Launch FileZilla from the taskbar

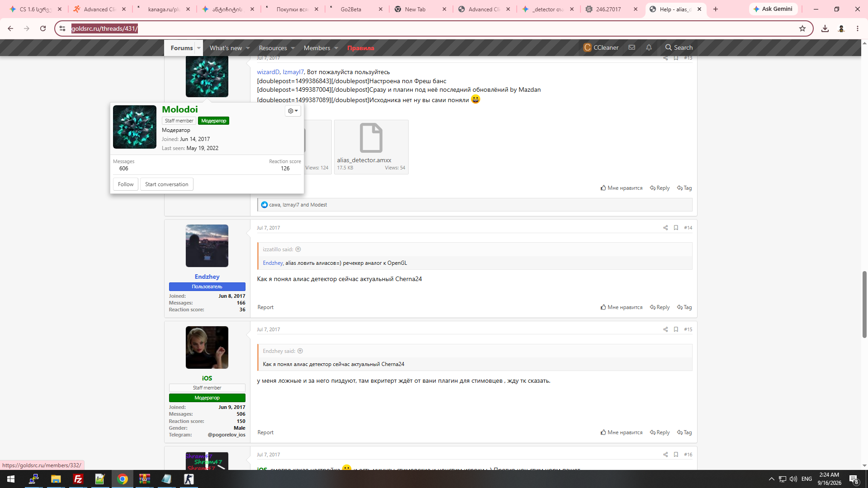click(78, 479)
